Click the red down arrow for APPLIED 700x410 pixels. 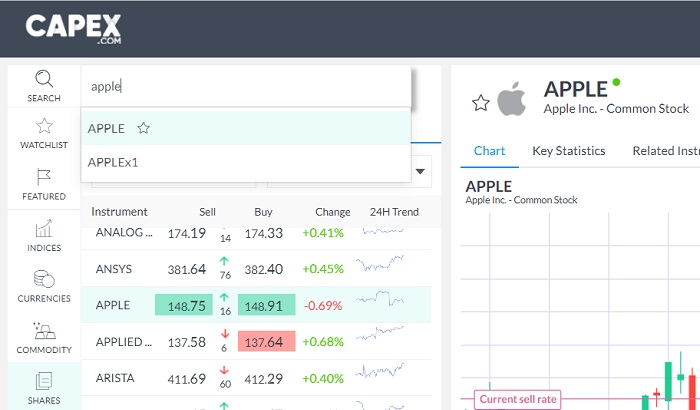click(x=225, y=333)
